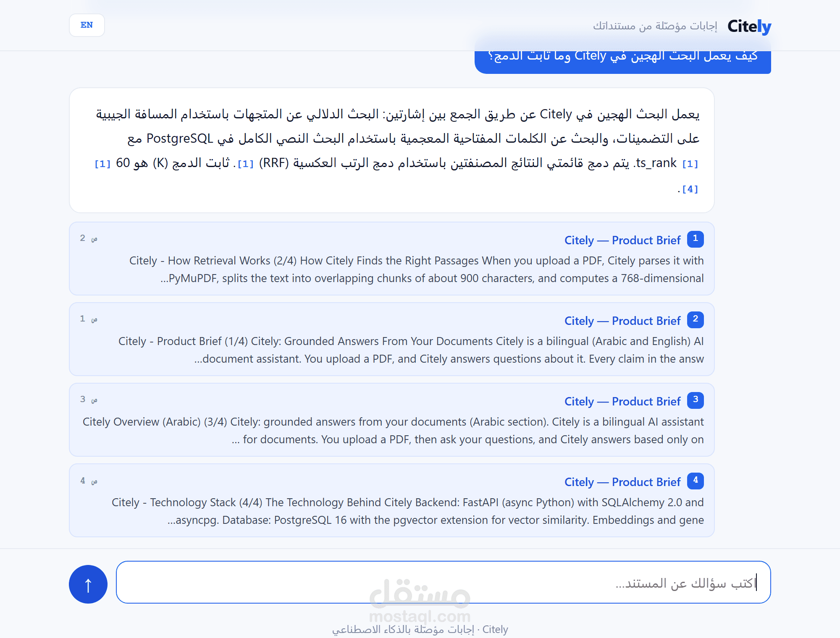This screenshot has height=638, width=840.
Task: Click the footer text 'Citely · إجابات مؤصّلة بالذكاء الاصطناعي'
Action: point(420,629)
